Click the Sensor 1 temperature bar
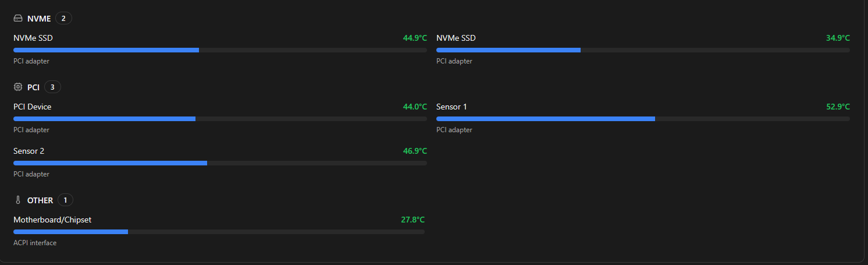The width and height of the screenshot is (868, 265). 643,119
